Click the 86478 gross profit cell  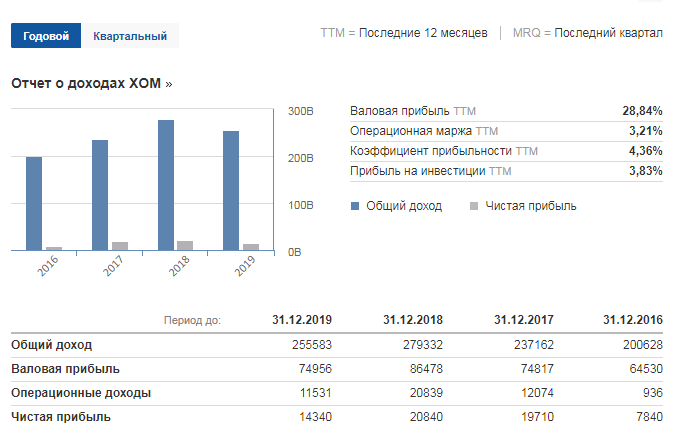(x=426, y=369)
